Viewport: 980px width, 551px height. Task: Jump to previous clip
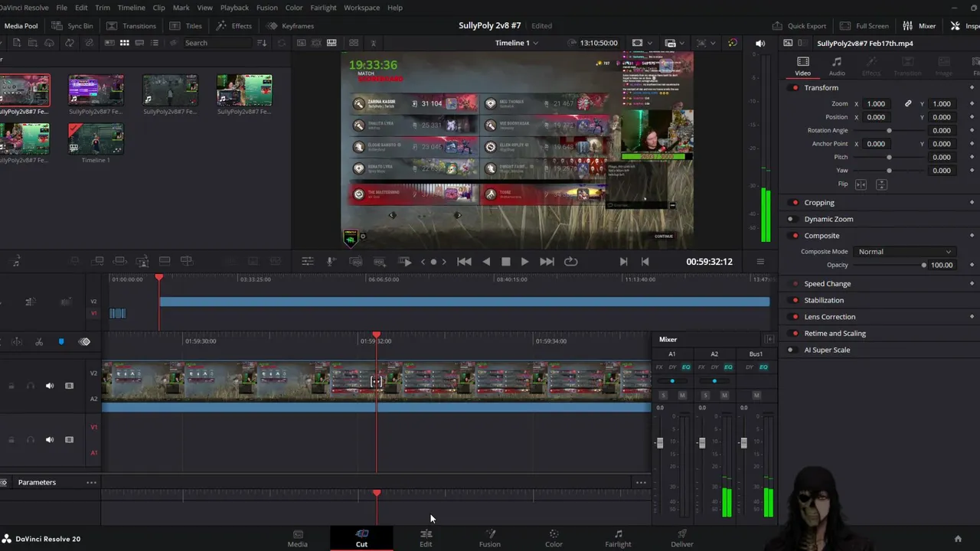(464, 262)
